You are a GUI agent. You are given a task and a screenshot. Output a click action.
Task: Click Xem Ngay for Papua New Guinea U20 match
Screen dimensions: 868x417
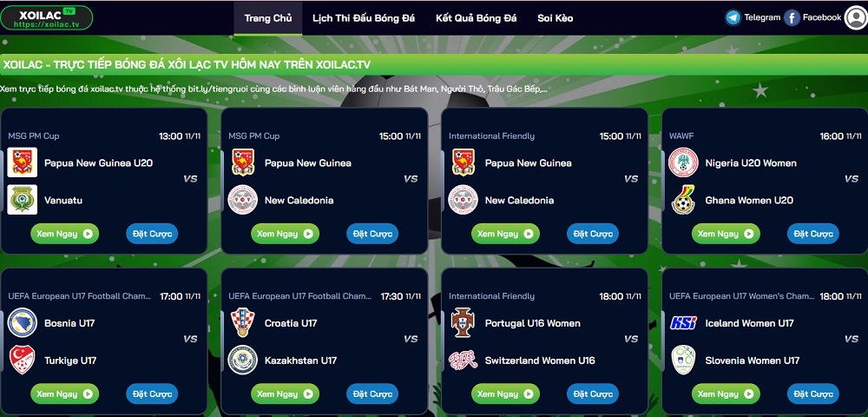point(65,234)
